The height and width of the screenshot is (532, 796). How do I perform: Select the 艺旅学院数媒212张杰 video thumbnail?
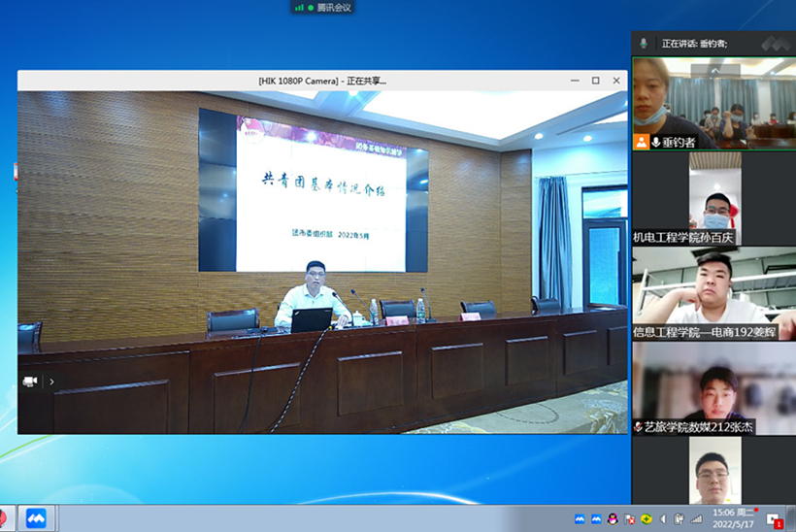tap(714, 388)
